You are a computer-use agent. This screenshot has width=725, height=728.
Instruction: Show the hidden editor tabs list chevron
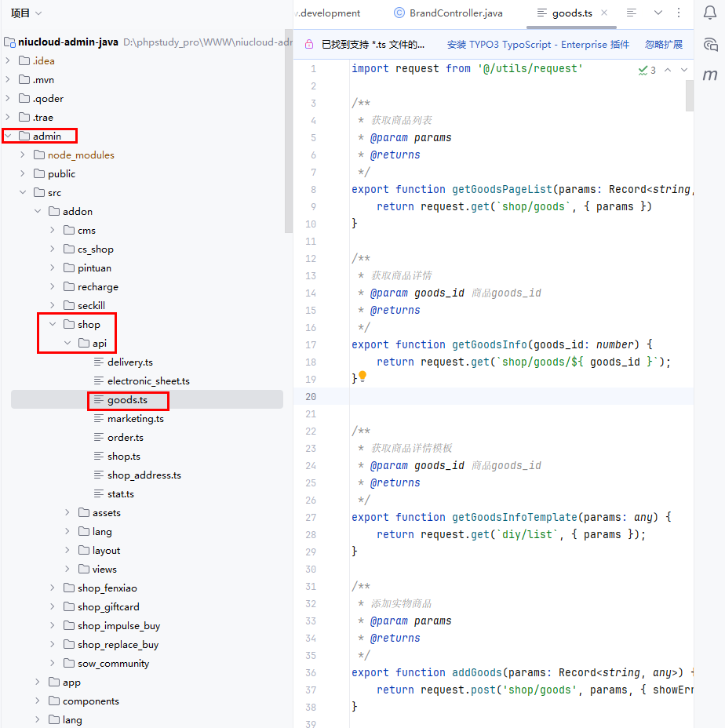point(658,13)
